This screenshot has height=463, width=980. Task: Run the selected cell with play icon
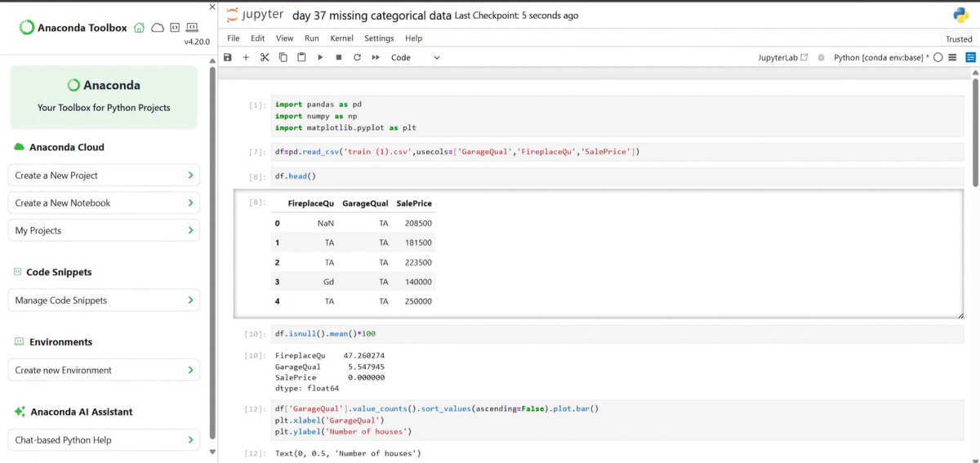[x=320, y=57]
